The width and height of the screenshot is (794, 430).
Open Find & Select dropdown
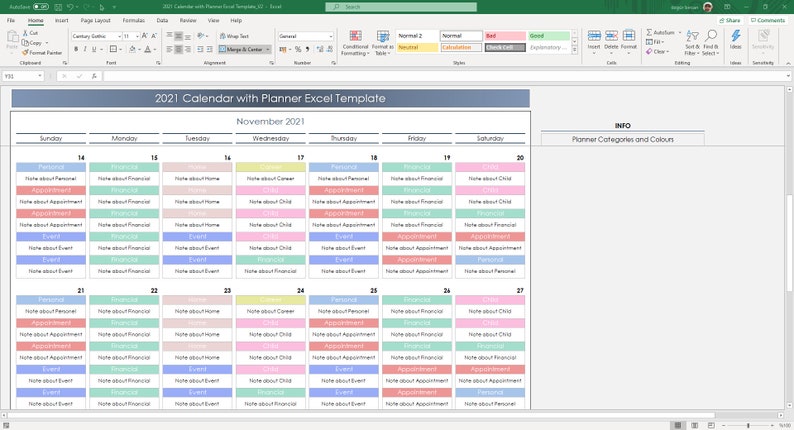tap(710, 43)
